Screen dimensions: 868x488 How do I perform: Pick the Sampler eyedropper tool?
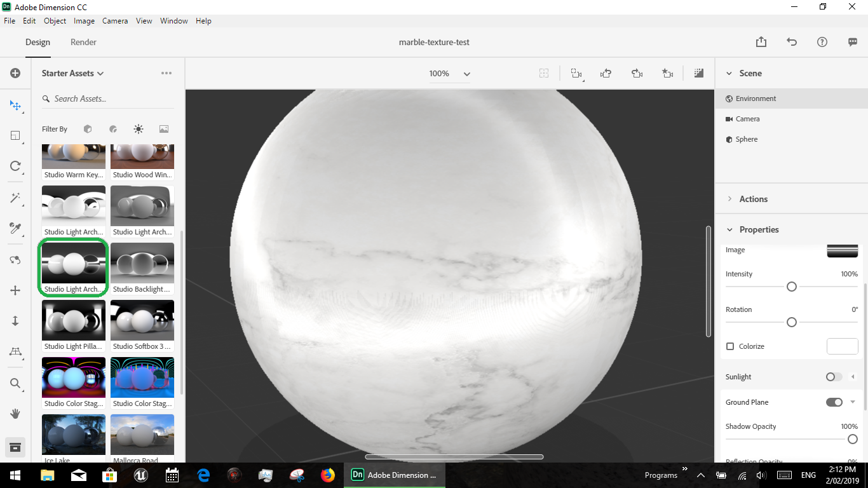[x=15, y=228]
